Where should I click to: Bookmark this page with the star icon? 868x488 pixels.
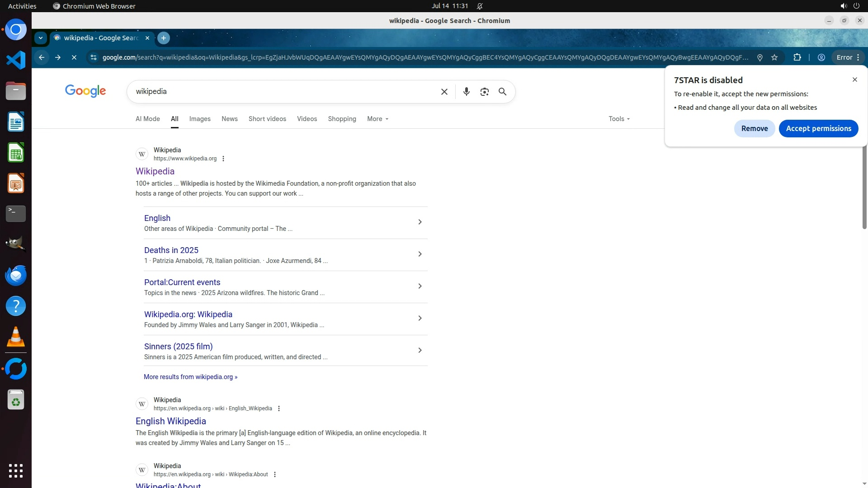(774, 57)
